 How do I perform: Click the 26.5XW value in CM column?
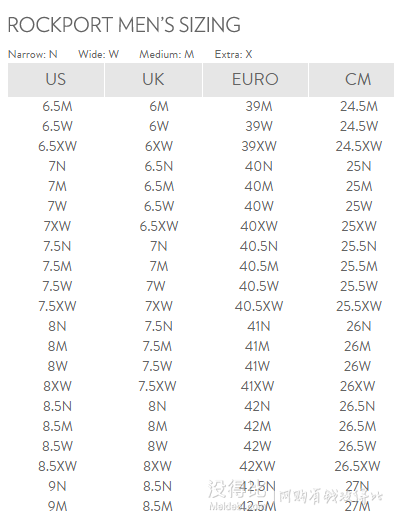click(358, 466)
